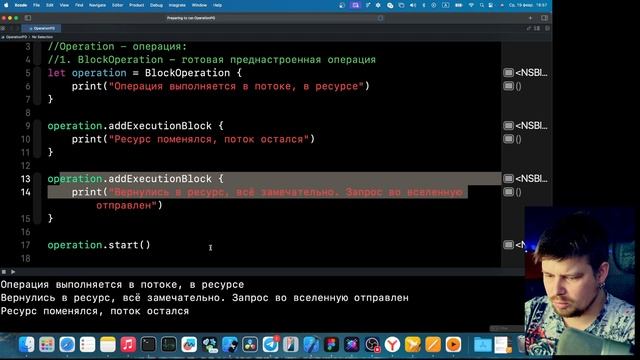Viewport: 640px width, 360px height.
Task: Click the '//Operation – операция:' comment line
Action: (117, 47)
